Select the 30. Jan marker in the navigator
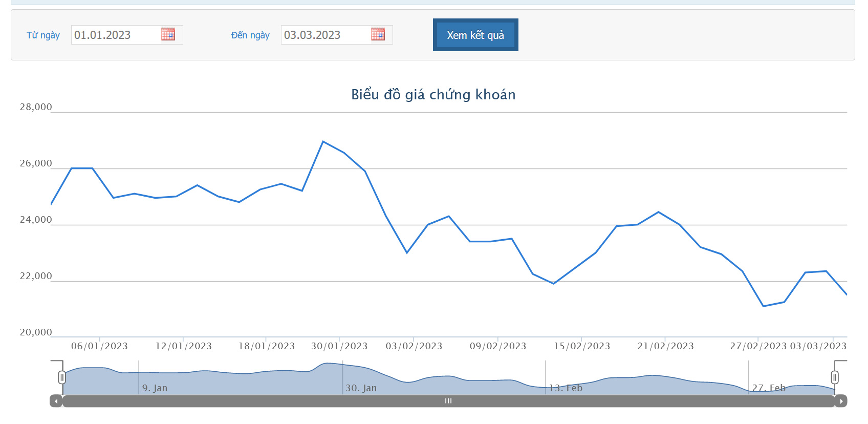 [361, 388]
